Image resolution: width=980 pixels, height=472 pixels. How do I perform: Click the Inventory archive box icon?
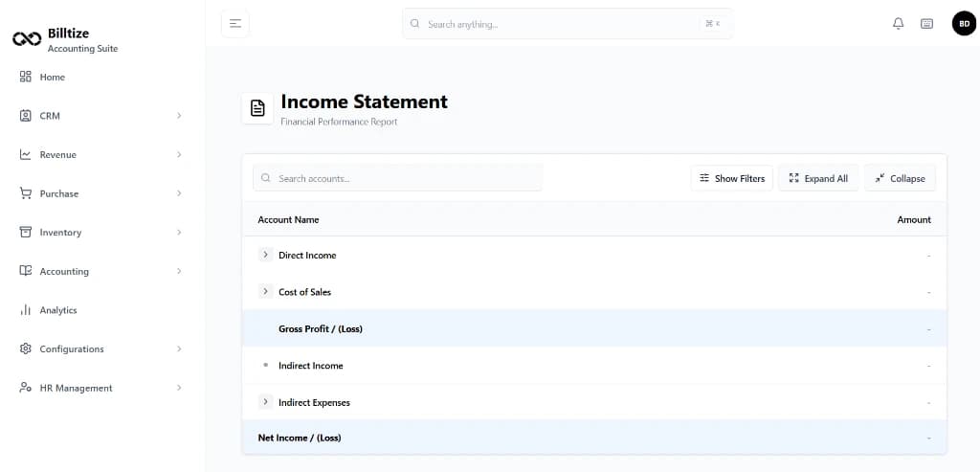tap(26, 232)
